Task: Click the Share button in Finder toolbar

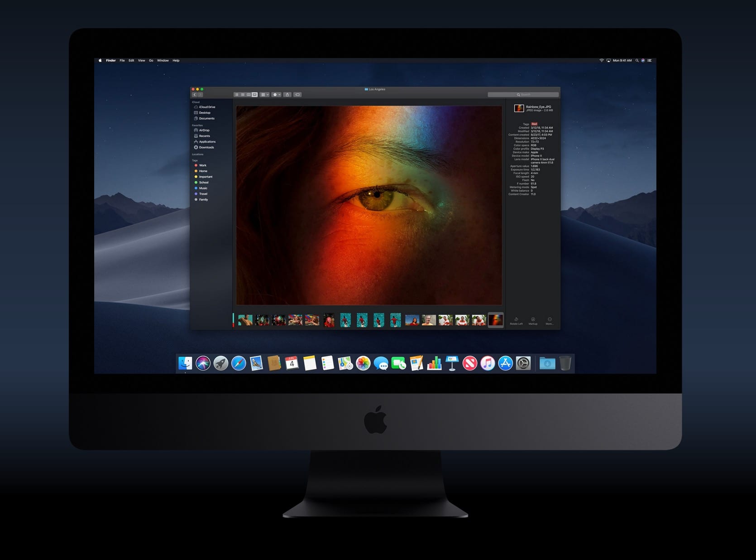Action: point(287,95)
